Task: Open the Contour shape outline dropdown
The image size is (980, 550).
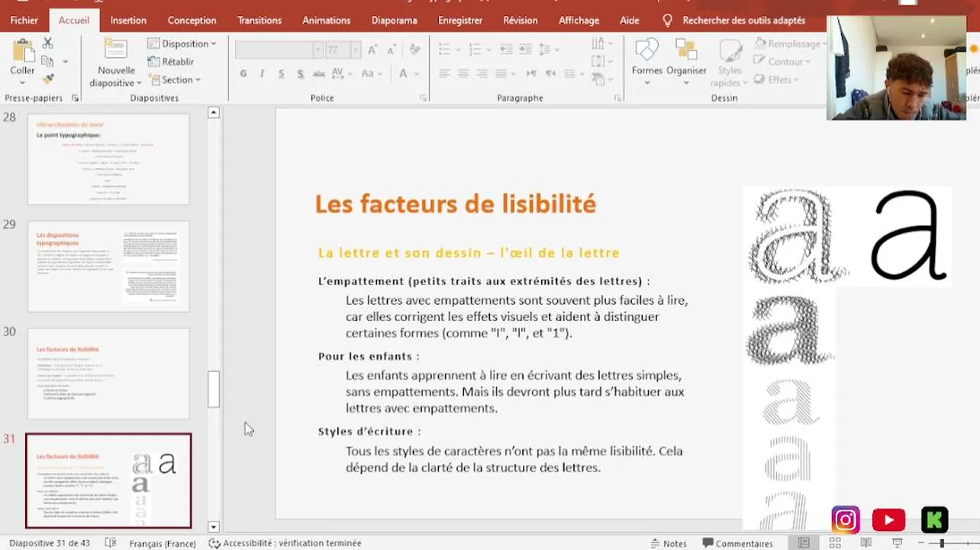Action: [x=782, y=61]
